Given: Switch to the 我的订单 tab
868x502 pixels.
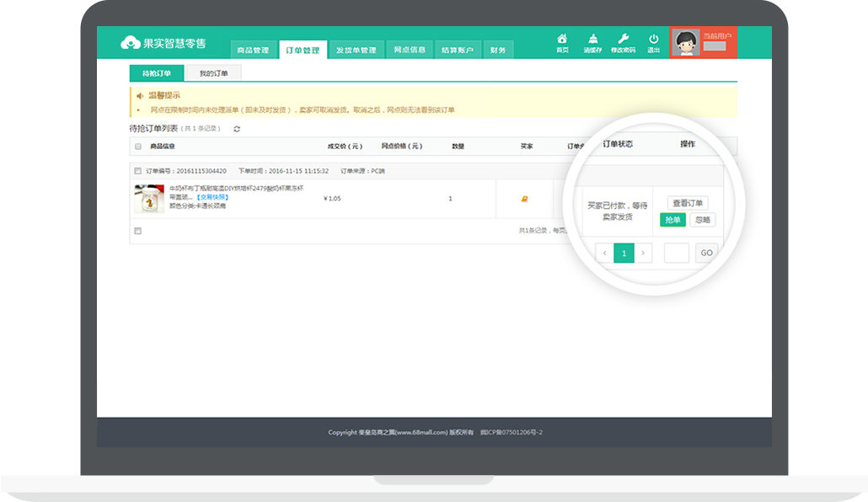Looking at the screenshot, I should [x=214, y=73].
